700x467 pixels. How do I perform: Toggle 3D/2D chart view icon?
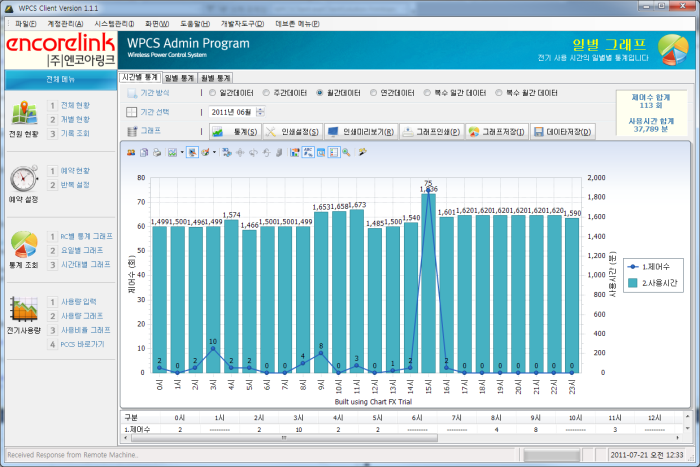point(227,153)
